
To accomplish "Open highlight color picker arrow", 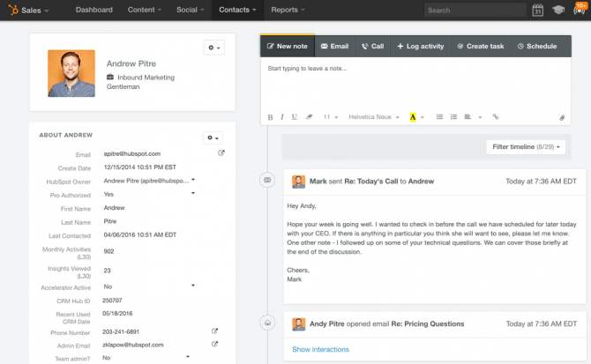I will coord(423,117).
